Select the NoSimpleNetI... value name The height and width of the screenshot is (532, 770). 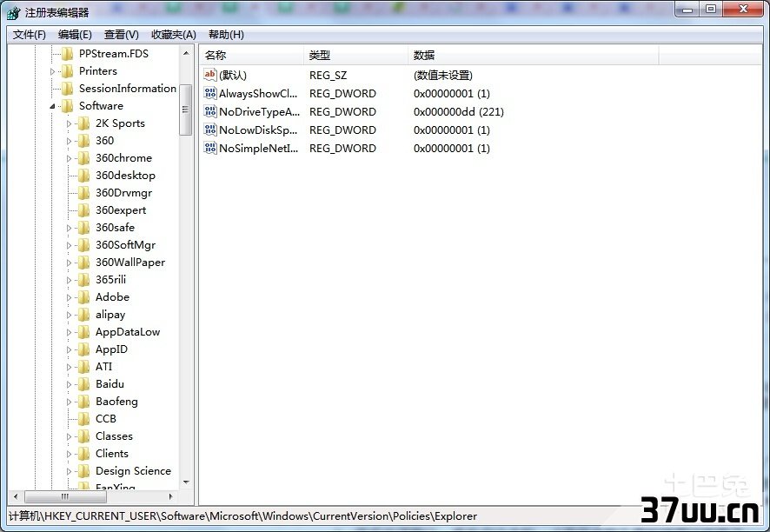259,148
